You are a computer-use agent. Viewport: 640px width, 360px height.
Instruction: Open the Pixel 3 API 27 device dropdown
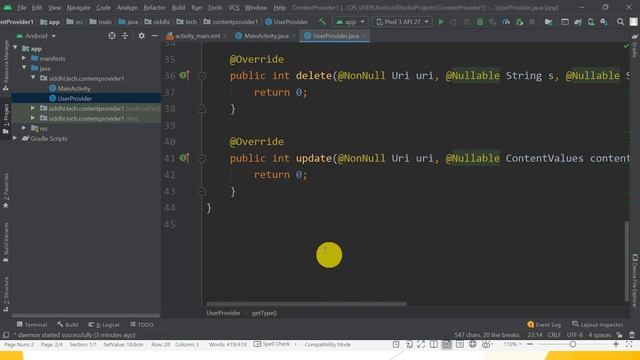402,22
